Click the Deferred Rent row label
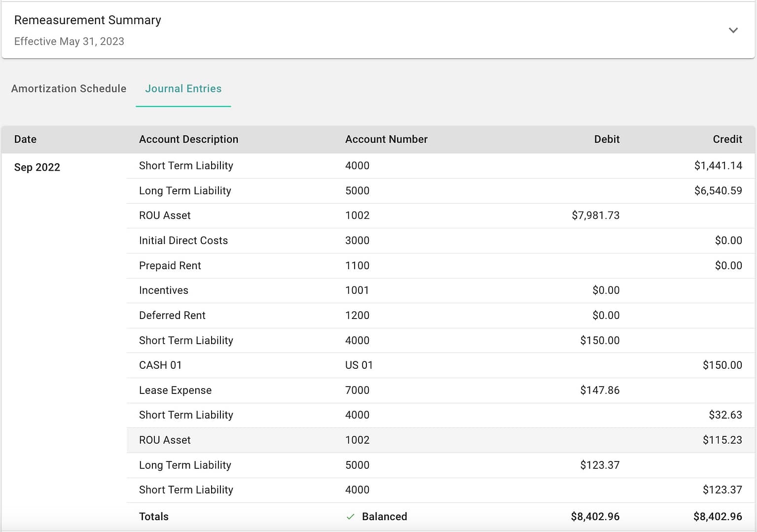The image size is (757, 532). 172,316
